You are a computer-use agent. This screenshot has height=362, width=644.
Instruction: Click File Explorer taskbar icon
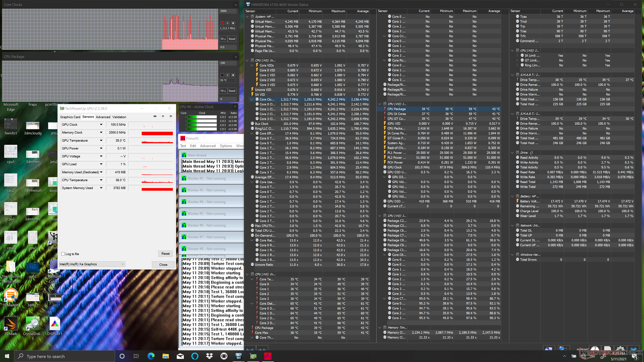point(166,356)
